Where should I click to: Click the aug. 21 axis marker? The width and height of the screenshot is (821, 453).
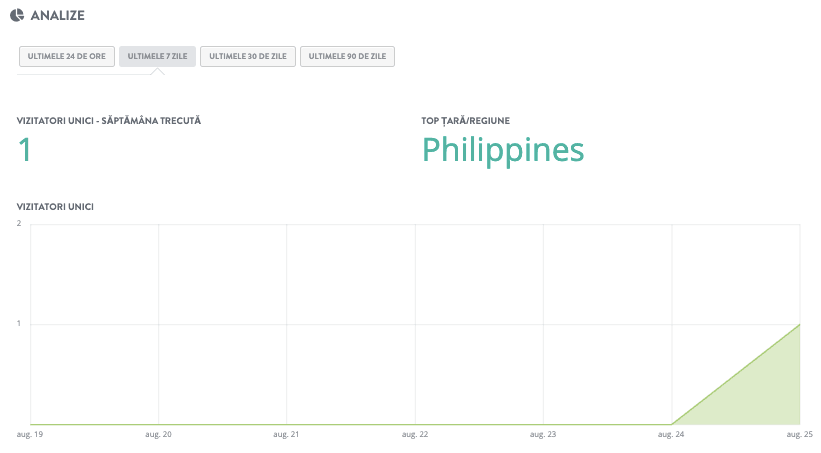coord(287,435)
